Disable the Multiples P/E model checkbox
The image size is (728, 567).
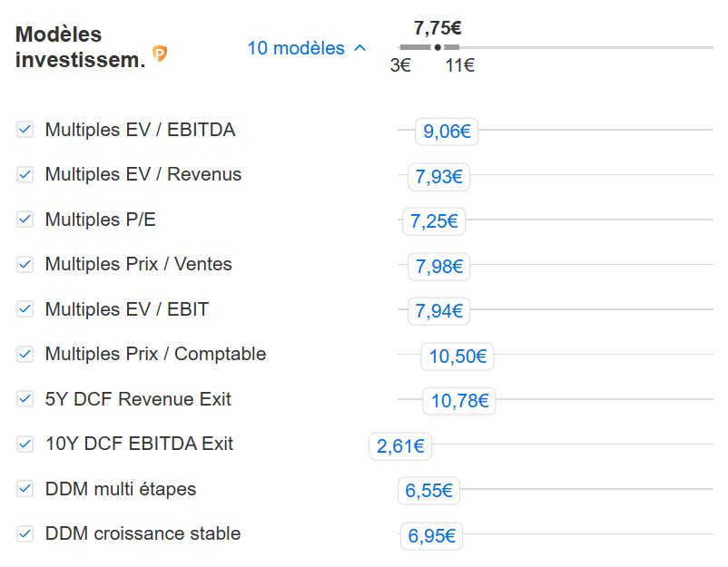point(25,220)
